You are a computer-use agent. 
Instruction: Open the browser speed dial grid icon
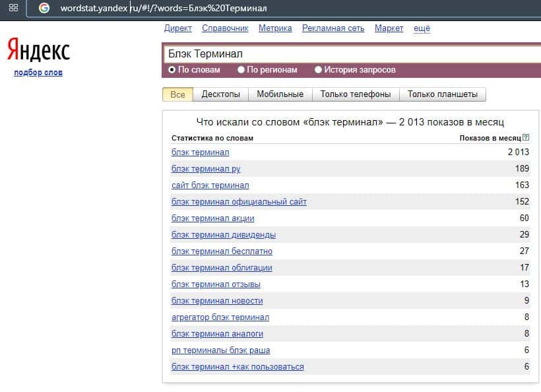pos(13,8)
